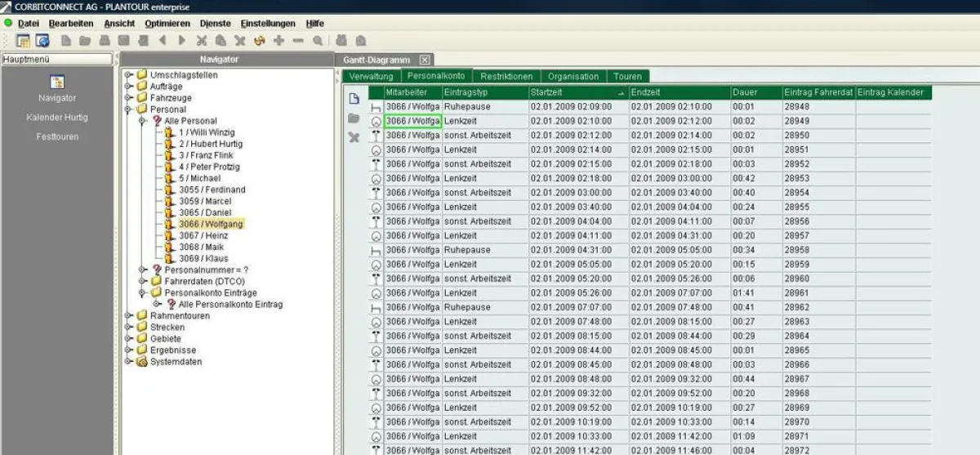Click the magnifier search icon in toolbar

tap(317, 40)
